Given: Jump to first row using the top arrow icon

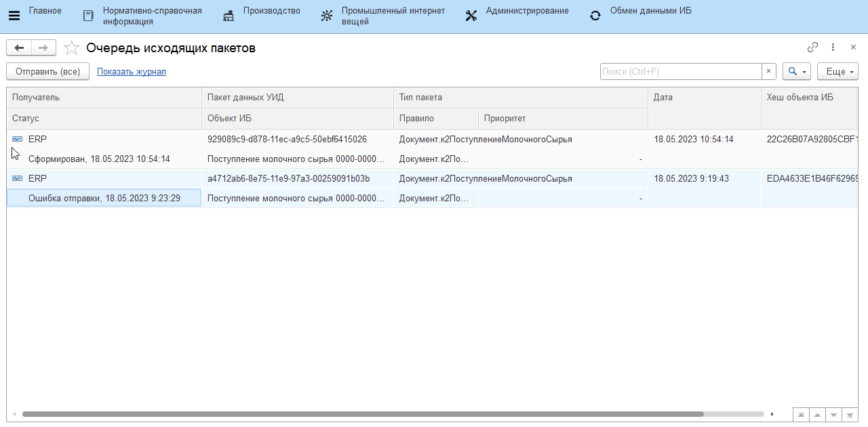Looking at the screenshot, I should tap(802, 415).
